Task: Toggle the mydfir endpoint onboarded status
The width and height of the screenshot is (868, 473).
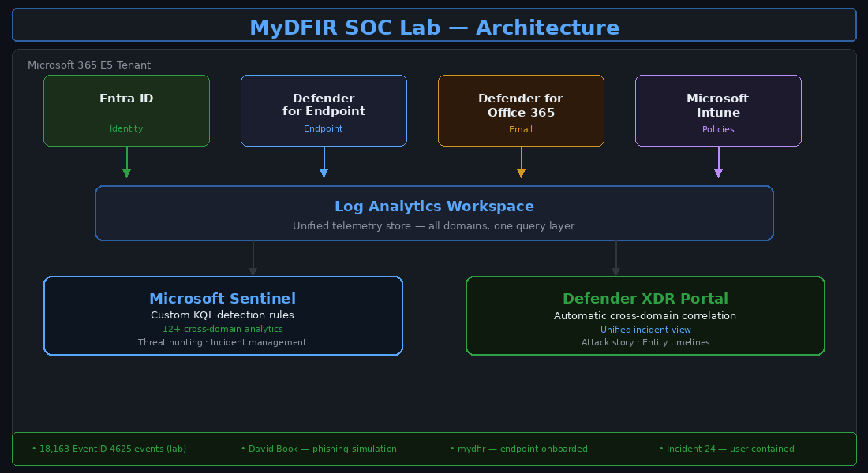Action: 518,449
